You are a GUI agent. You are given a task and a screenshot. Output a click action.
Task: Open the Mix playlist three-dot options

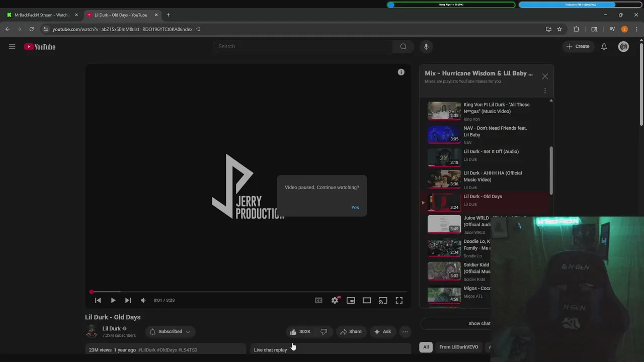(545, 91)
